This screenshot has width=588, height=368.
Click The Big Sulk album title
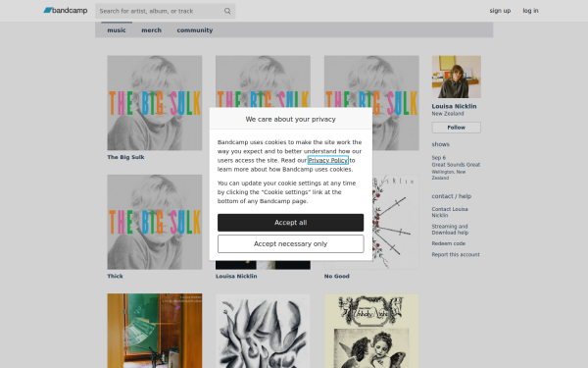pyautogui.click(x=125, y=157)
